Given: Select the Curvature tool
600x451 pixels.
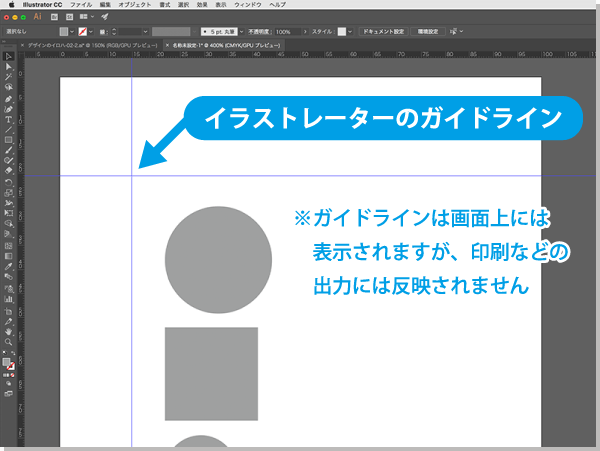Looking at the screenshot, I should [8, 109].
